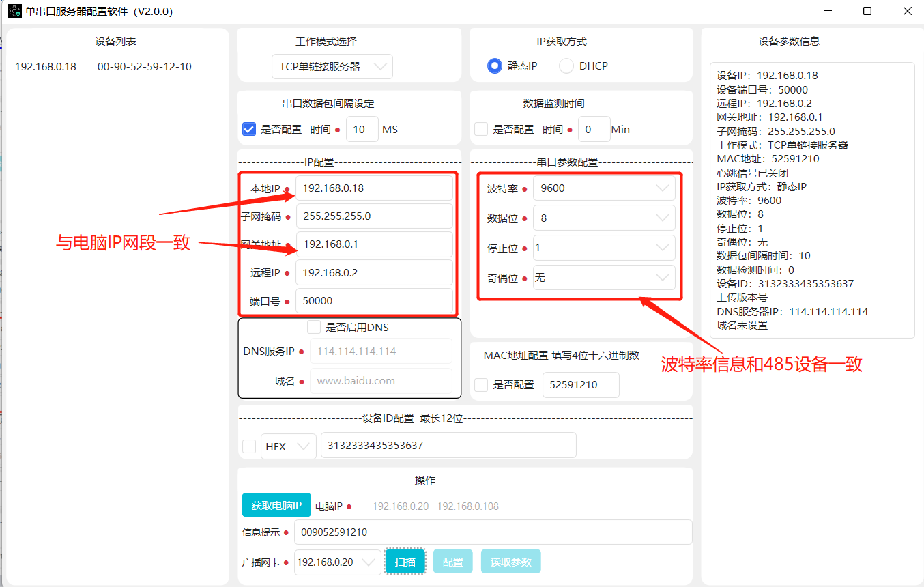Click the DNS服务IP field 114.114.114.114
924x587 pixels.
[x=381, y=351]
